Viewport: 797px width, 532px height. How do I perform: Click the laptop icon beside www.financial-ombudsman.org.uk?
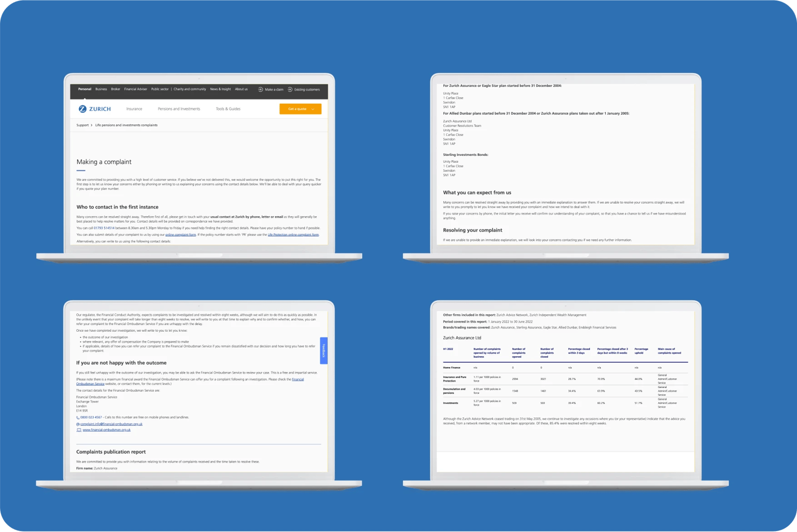coord(79,430)
